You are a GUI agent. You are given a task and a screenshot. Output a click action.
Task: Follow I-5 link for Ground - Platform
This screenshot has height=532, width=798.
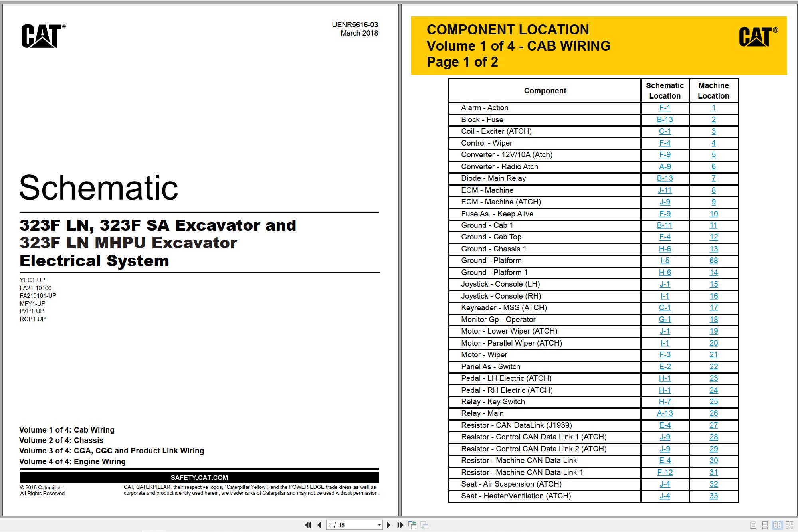pyautogui.click(x=665, y=261)
